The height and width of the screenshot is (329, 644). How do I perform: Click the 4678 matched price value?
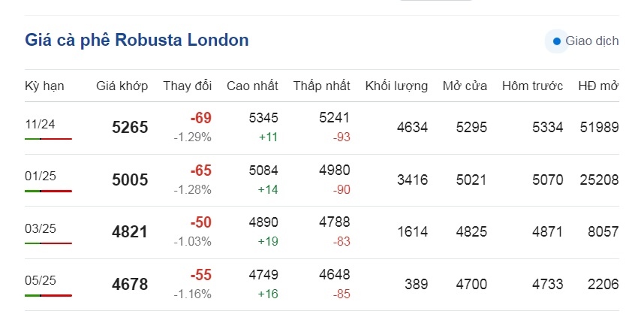pos(130,285)
